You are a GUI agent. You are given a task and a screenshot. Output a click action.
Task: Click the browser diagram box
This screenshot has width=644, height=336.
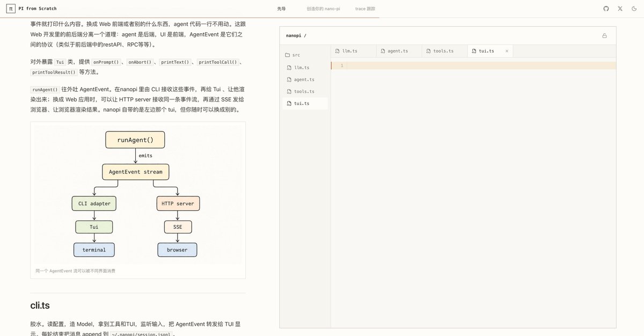click(x=177, y=250)
